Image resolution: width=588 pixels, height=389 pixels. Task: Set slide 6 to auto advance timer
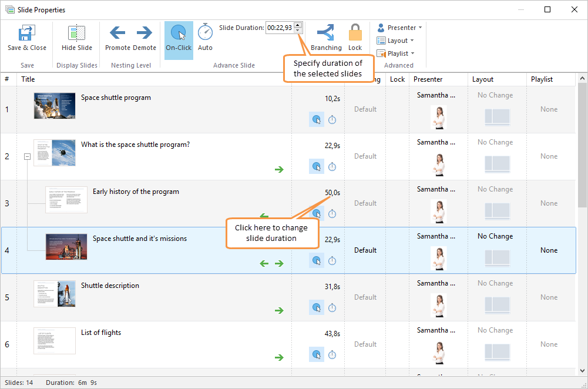pos(332,354)
